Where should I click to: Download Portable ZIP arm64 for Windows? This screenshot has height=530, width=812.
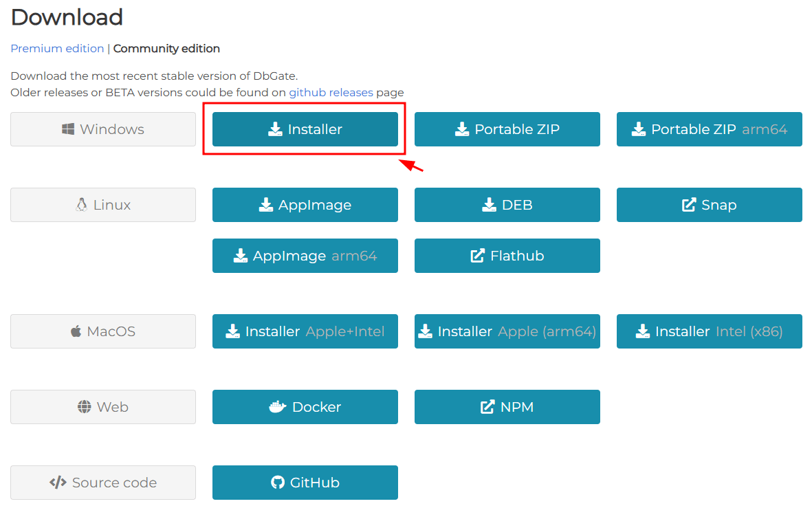(x=709, y=129)
